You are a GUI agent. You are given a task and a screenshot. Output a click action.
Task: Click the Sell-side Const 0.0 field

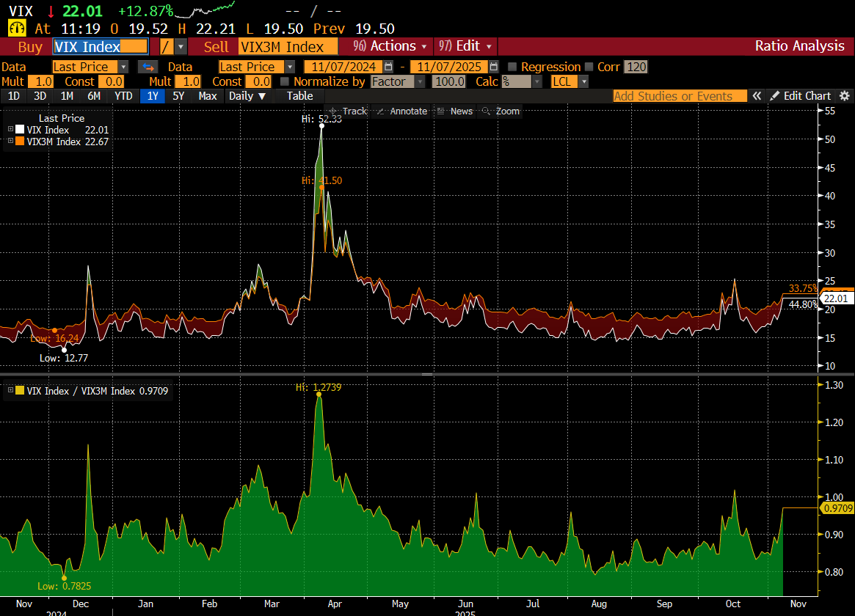[x=258, y=81]
